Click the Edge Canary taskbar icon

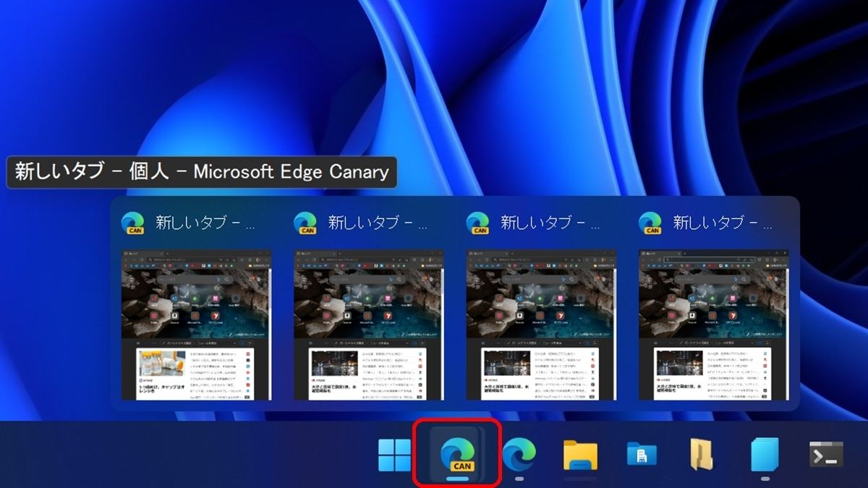pos(457,455)
